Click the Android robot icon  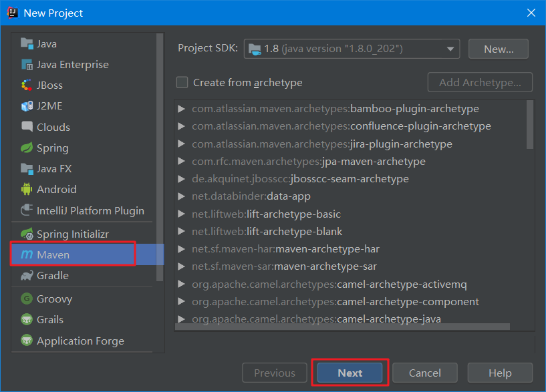[27, 189]
